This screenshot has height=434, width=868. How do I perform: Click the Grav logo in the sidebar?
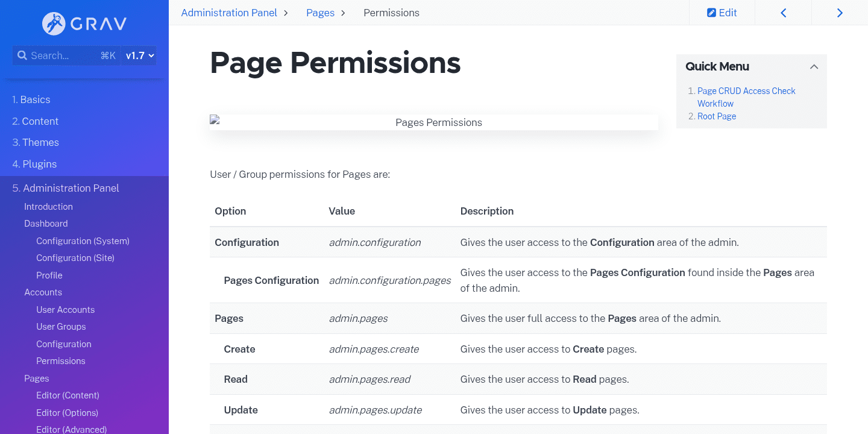pyautogui.click(x=83, y=24)
